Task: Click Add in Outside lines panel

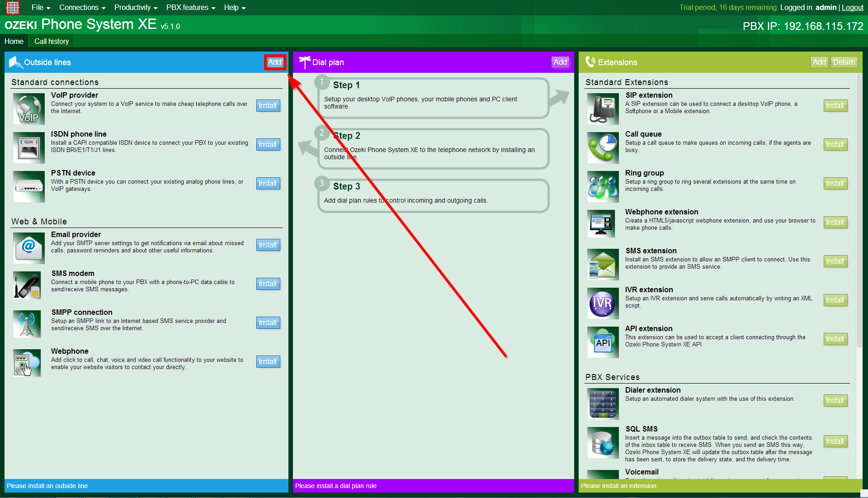Action: (x=274, y=62)
